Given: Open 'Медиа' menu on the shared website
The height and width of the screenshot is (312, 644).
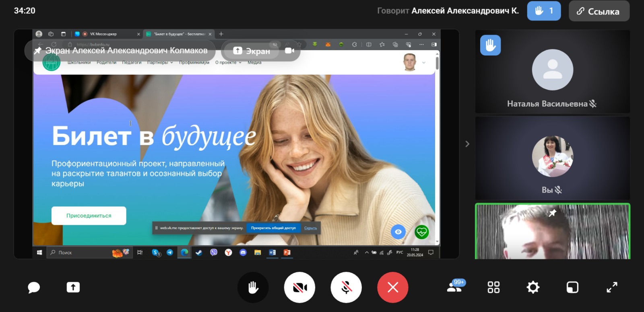Looking at the screenshot, I should [x=254, y=63].
